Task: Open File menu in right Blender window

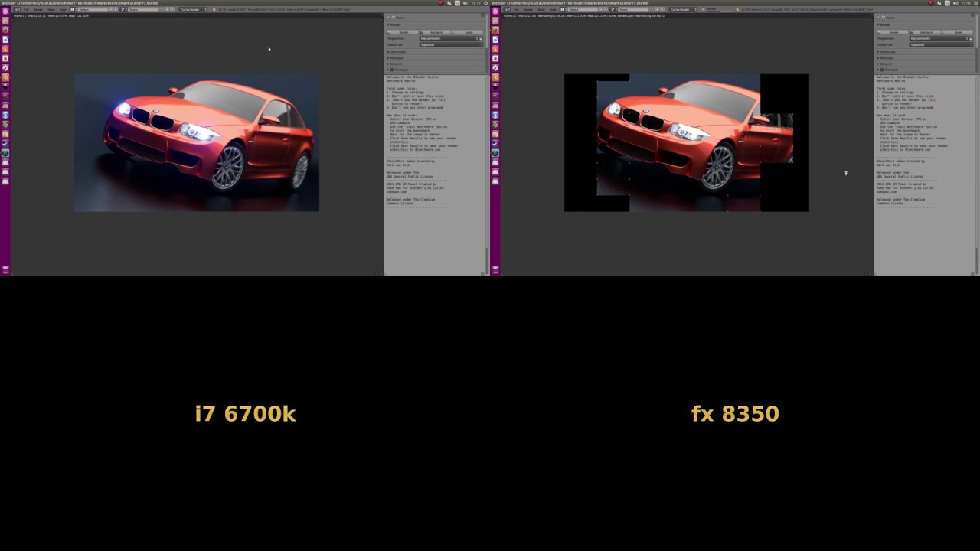Action: click(x=516, y=9)
